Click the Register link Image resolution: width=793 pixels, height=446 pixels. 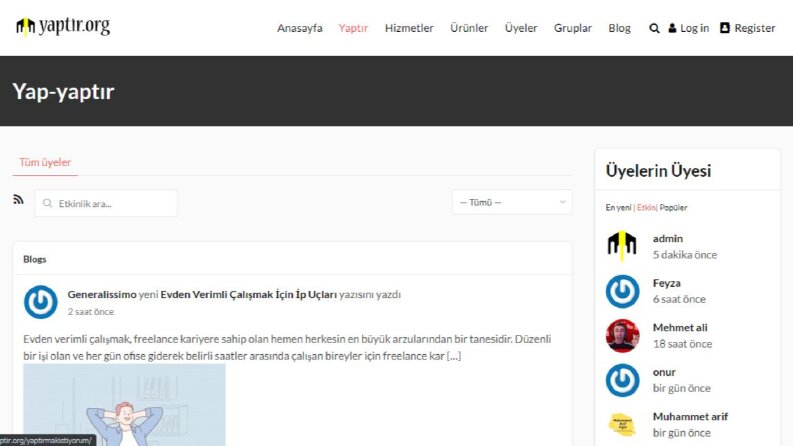tap(755, 28)
